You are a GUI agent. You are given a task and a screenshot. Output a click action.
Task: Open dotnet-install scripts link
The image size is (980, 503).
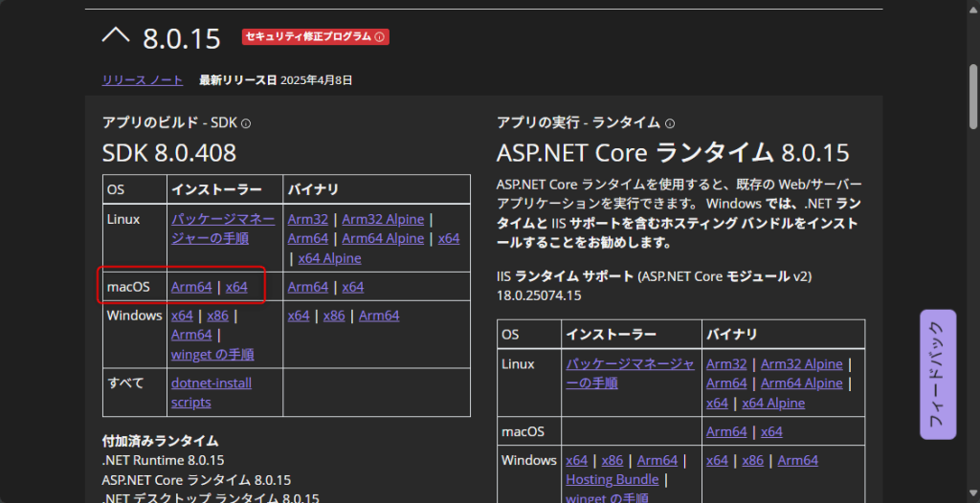point(212,392)
